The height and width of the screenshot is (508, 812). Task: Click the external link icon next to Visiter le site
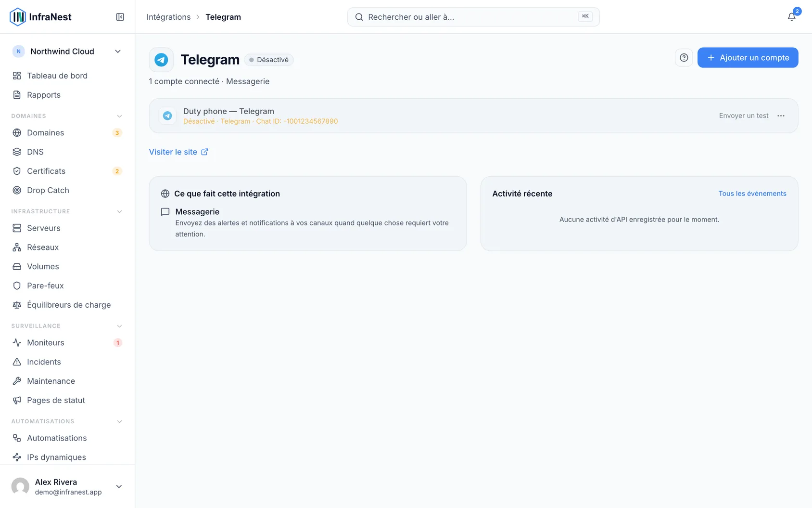204,152
